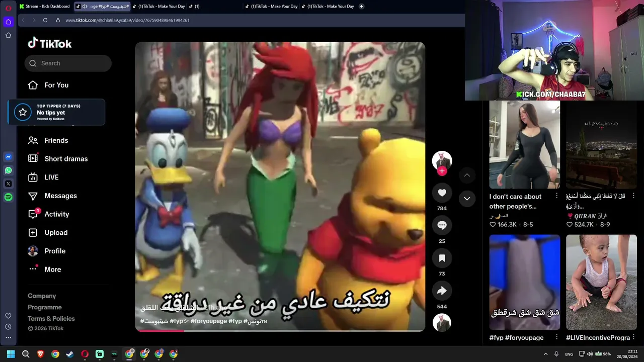This screenshot has height=362, width=644.
Task: Change the ENG input language in tray
Action: [x=569, y=354]
